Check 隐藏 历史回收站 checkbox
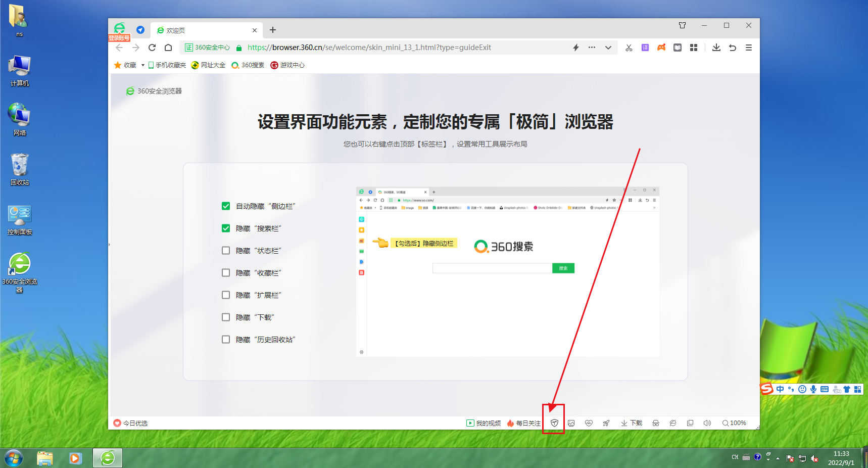This screenshot has height=468, width=868. pos(226,340)
